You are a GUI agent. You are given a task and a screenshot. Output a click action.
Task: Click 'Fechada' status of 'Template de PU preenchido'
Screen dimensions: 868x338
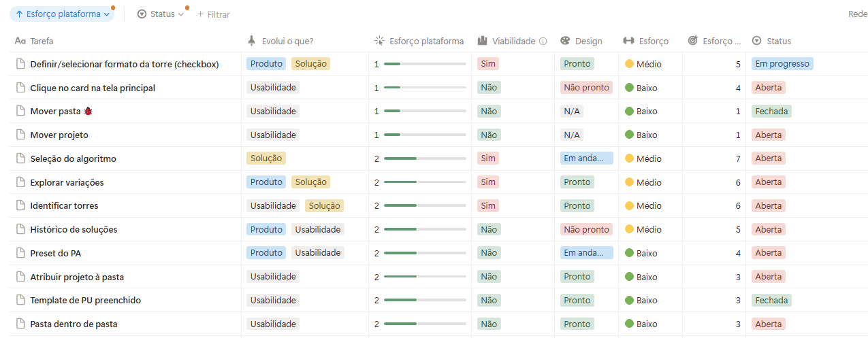771,301
